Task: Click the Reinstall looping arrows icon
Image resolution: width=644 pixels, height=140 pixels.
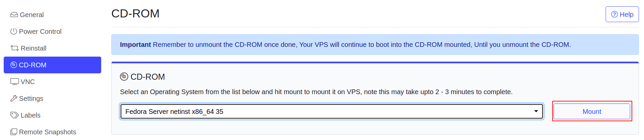Action: [x=14, y=48]
